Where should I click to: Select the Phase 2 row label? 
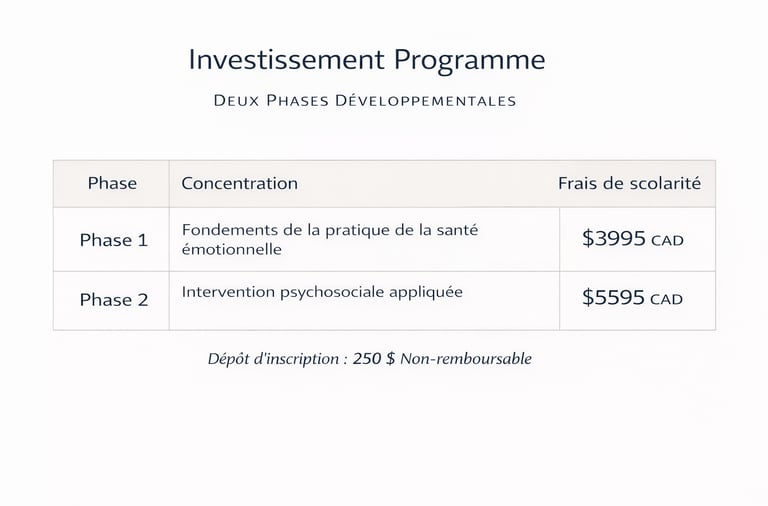click(x=114, y=299)
